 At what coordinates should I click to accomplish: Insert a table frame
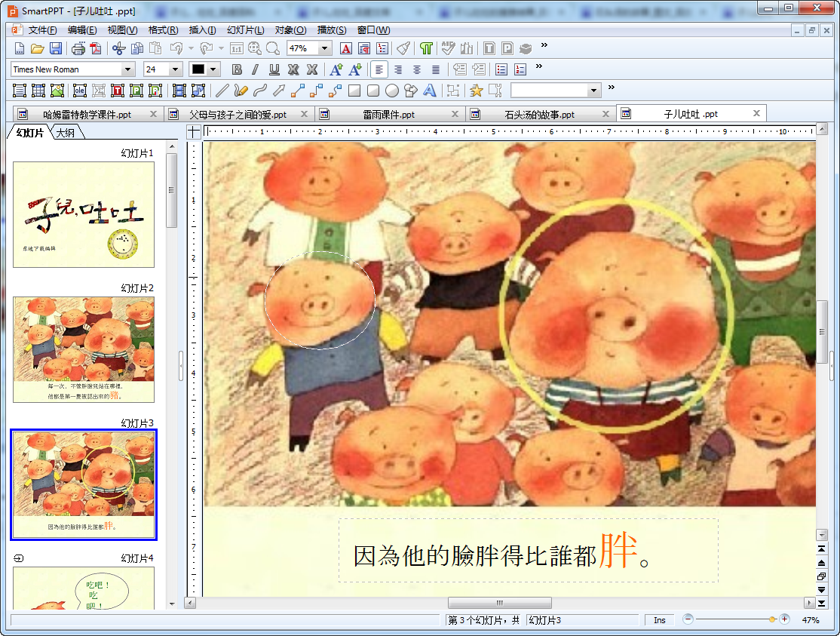pos(38,91)
